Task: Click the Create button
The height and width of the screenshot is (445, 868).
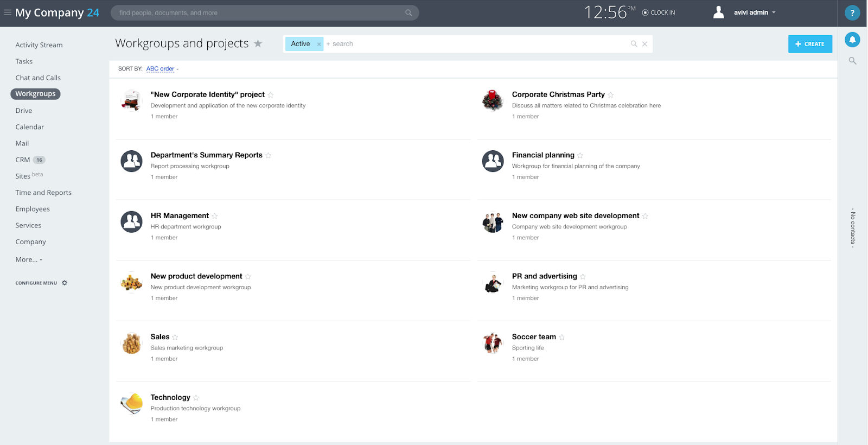Action: pyautogui.click(x=810, y=44)
